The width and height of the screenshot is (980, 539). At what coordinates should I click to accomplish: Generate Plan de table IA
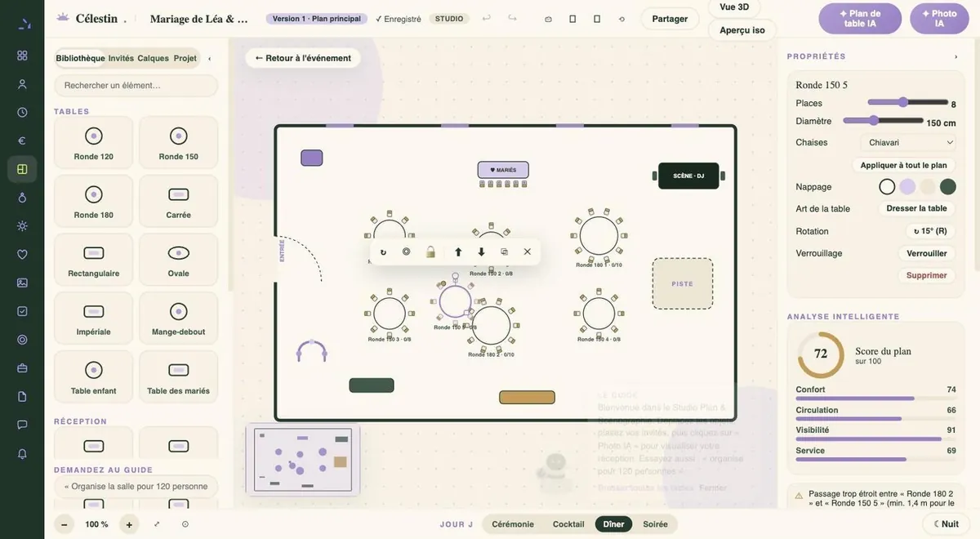860,19
